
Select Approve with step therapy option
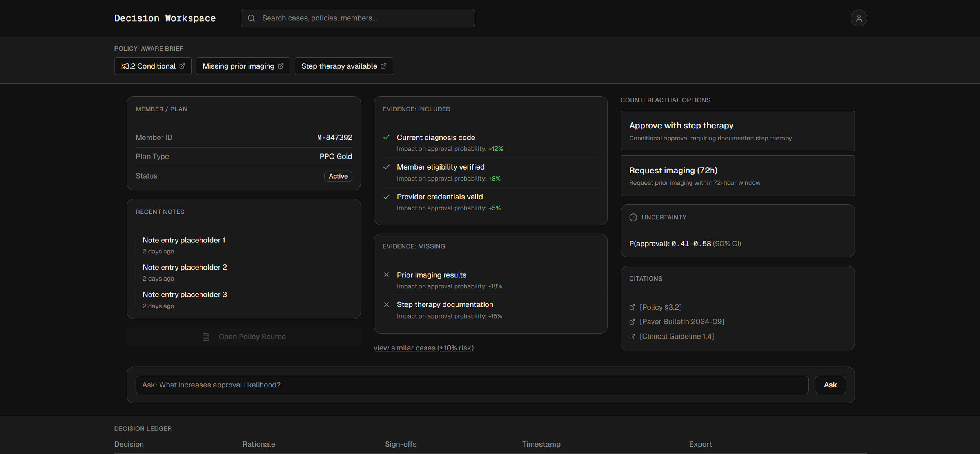[737, 131]
